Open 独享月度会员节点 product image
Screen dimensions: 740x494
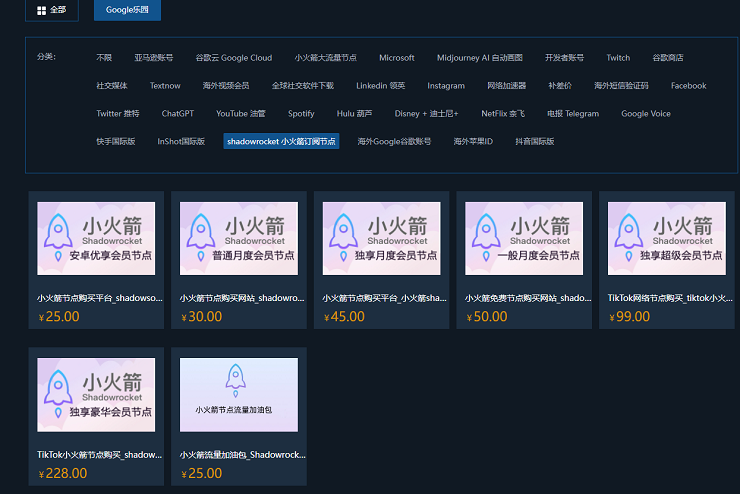tap(382, 238)
